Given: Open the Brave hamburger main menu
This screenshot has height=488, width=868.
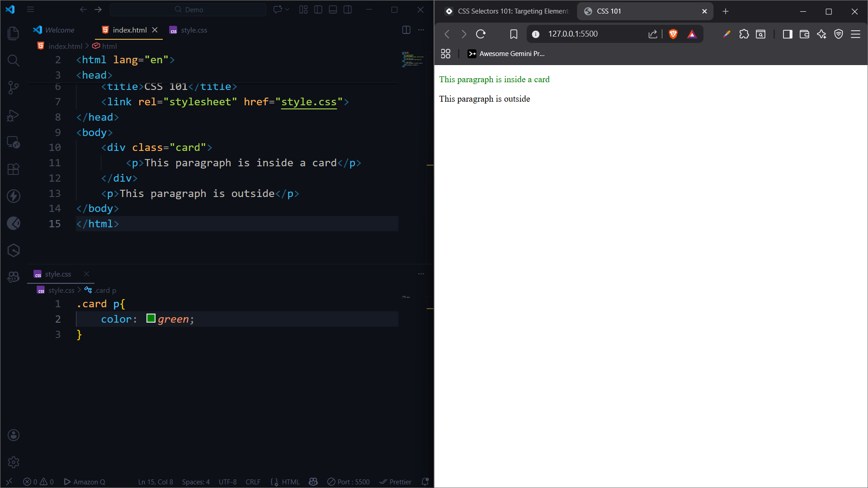Looking at the screenshot, I should pos(855,34).
